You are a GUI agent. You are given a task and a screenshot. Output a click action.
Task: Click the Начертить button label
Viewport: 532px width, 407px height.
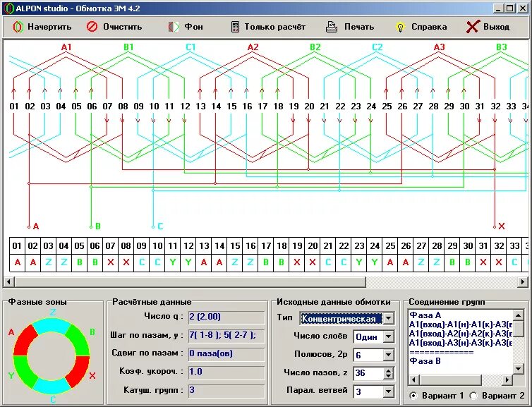click(49, 27)
